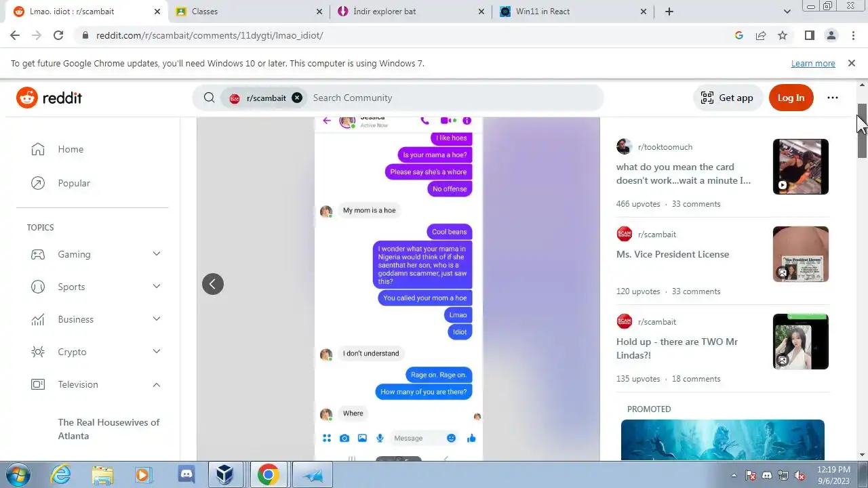Open a new browser tab
868x488 pixels.
[669, 12]
